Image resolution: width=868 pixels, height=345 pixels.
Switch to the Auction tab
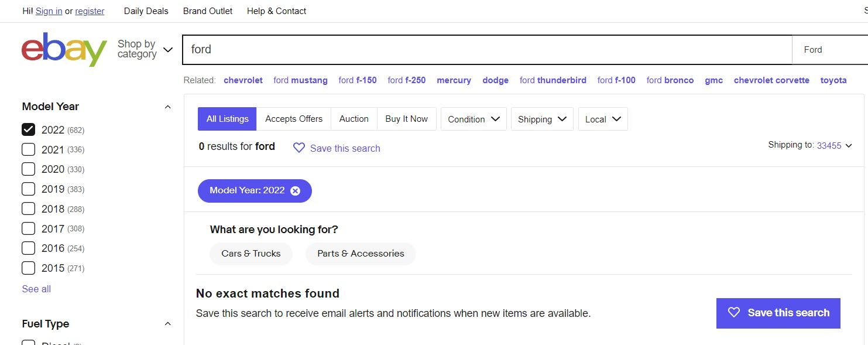(354, 119)
